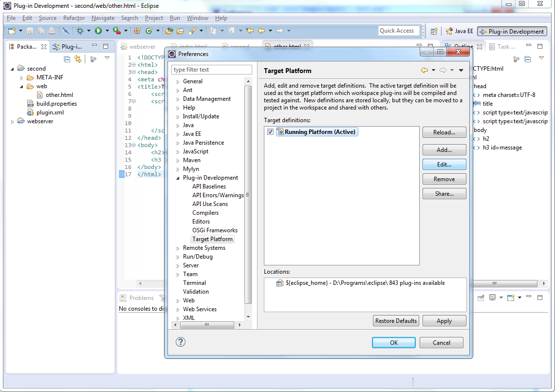Click the New Java Class icon
The width and height of the screenshot is (555, 392).
[x=149, y=31]
